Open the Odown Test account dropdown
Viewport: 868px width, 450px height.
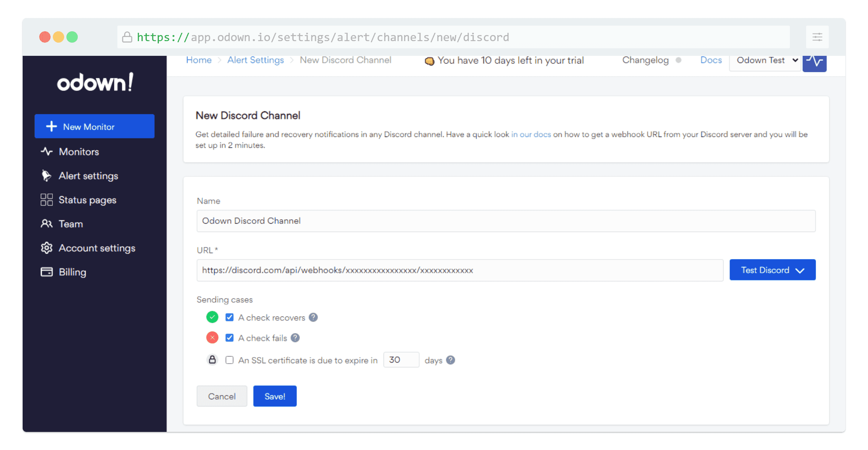(765, 61)
